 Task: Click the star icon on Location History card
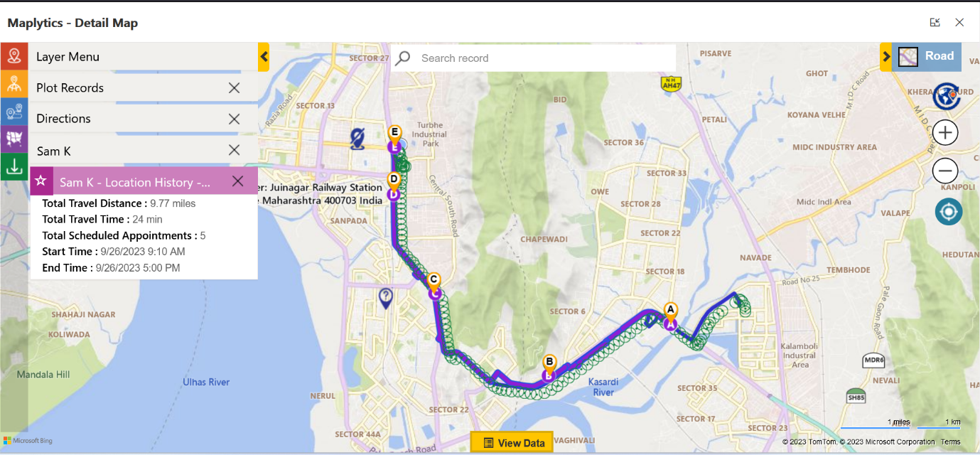[41, 181]
